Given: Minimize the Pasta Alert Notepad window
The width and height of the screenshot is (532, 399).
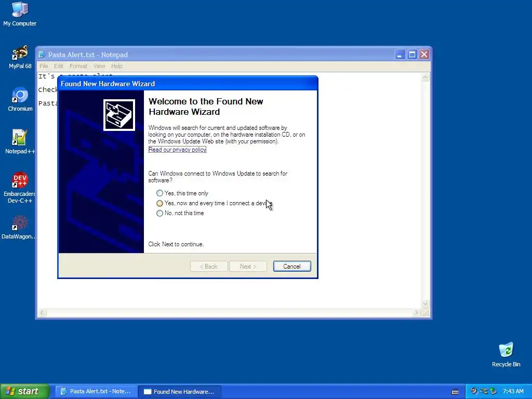Looking at the screenshot, I should tap(400, 54).
